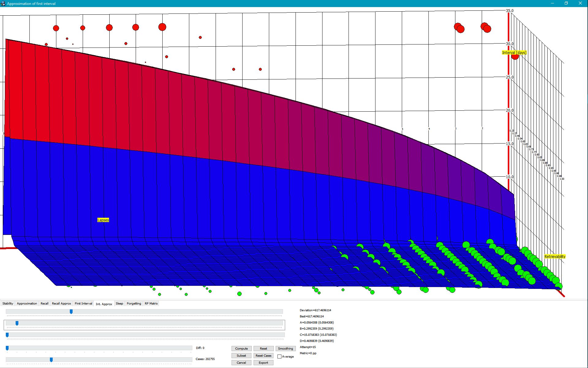Enable the Average checkbox
The width and height of the screenshot is (588, 368).
[279, 357]
